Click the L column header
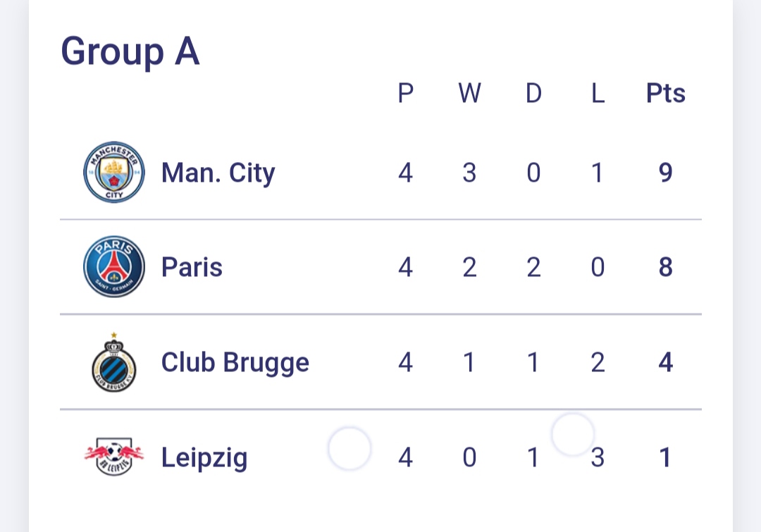The width and height of the screenshot is (761, 532). coord(598,93)
